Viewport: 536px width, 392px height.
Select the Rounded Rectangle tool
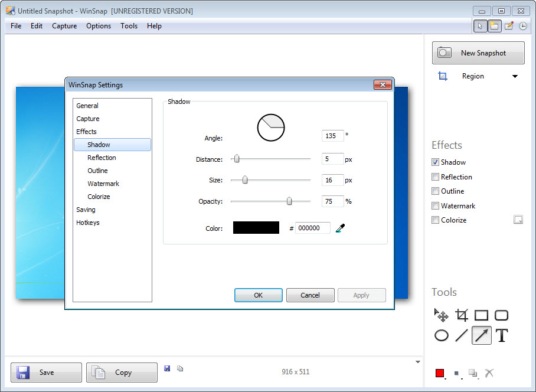tap(502, 315)
